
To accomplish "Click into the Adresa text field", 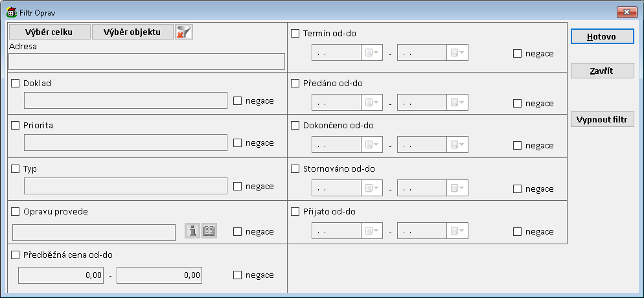I will click(x=146, y=62).
